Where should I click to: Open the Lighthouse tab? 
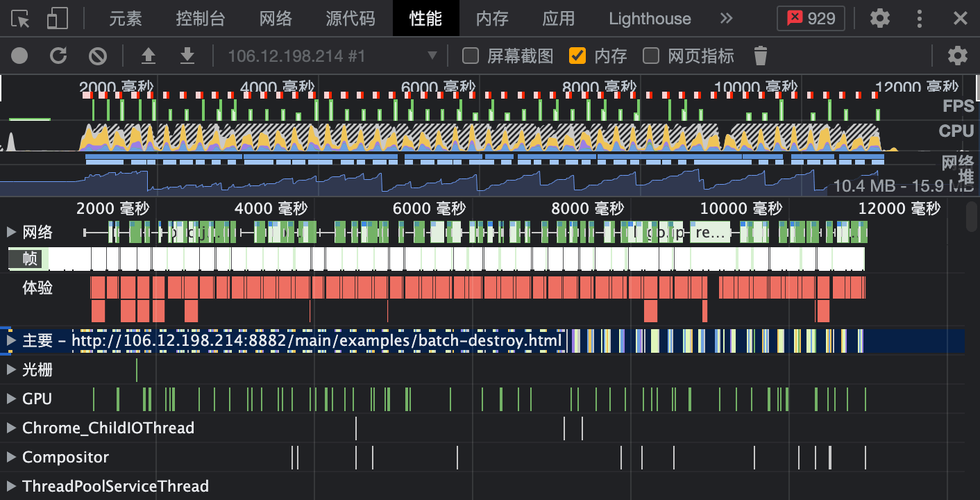(650, 19)
